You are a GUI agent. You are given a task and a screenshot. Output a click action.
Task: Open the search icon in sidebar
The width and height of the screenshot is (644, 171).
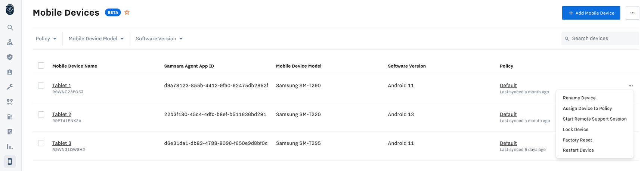[x=10, y=28]
